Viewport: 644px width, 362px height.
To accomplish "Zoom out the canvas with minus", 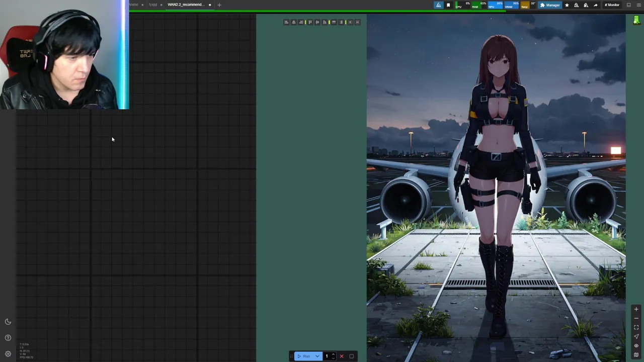I will click(636, 318).
